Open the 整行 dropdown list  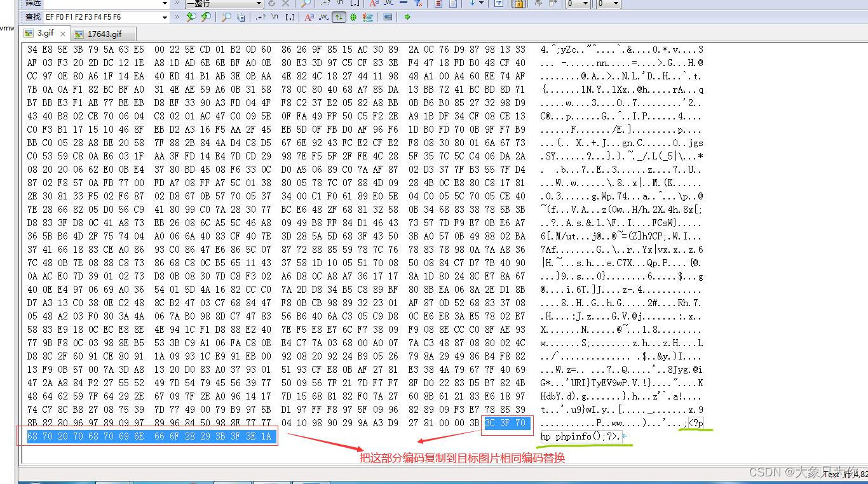pyautogui.click(x=258, y=3)
